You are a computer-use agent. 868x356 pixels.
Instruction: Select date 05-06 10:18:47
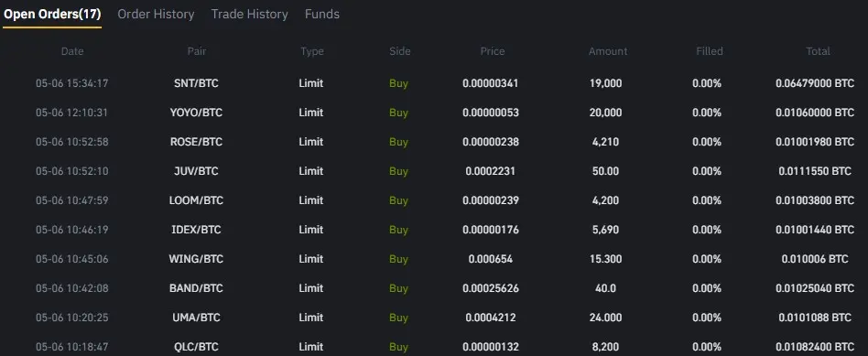pyautogui.click(x=72, y=347)
